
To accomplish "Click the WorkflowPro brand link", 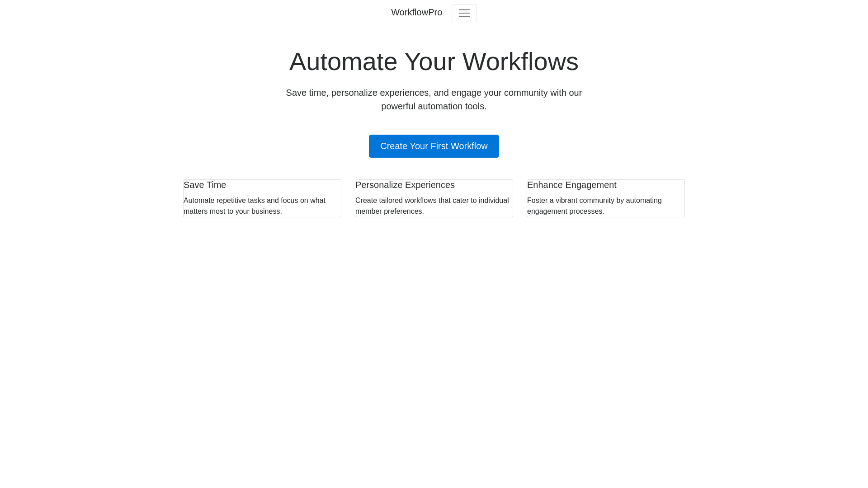I will pyautogui.click(x=416, y=13).
